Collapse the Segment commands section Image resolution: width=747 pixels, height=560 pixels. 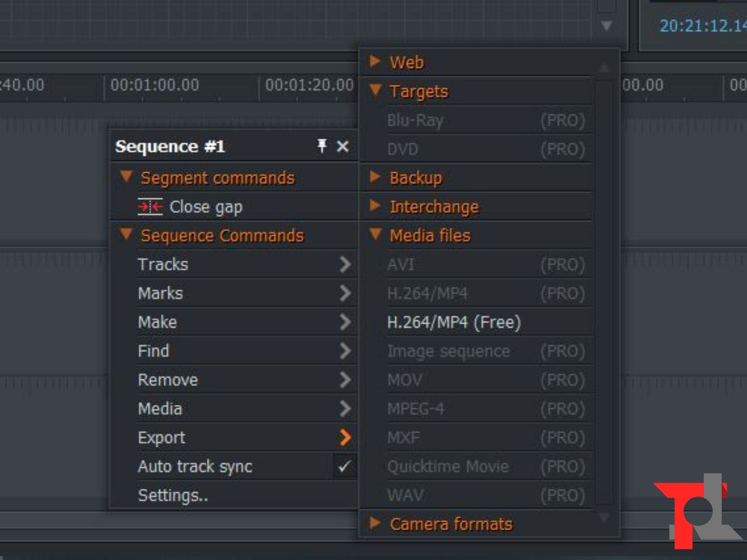[126, 177]
